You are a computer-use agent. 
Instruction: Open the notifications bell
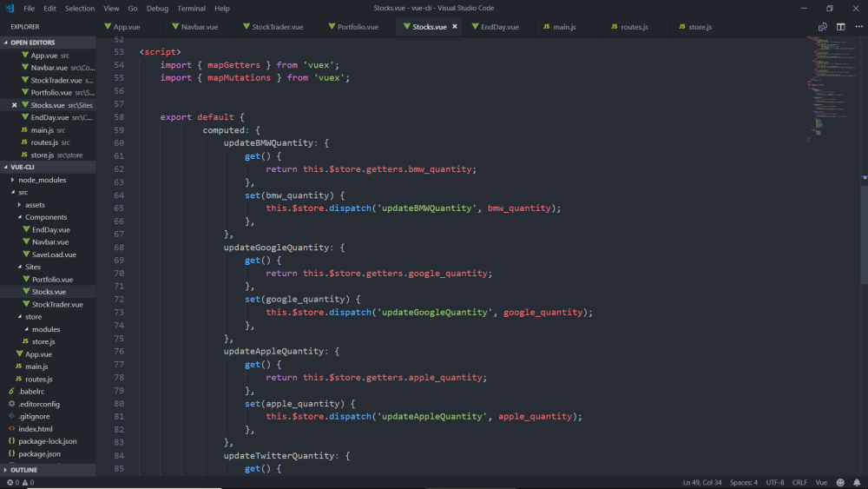tap(856, 482)
